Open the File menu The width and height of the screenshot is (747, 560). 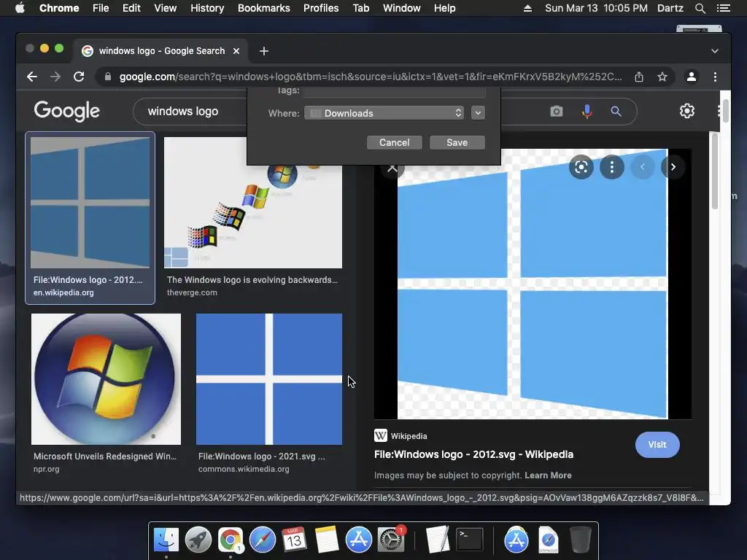101,8
